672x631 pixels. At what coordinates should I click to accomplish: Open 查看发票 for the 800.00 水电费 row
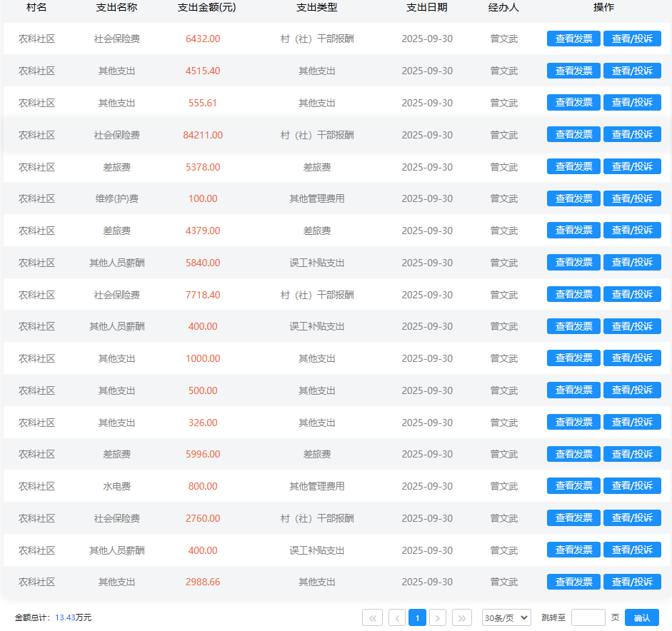coord(573,486)
